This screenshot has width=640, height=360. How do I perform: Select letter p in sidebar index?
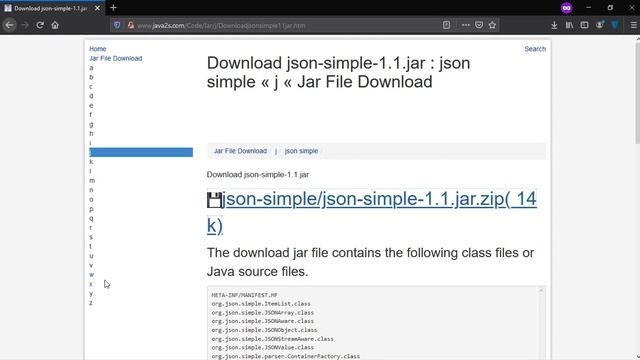pyautogui.click(x=91, y=209)
